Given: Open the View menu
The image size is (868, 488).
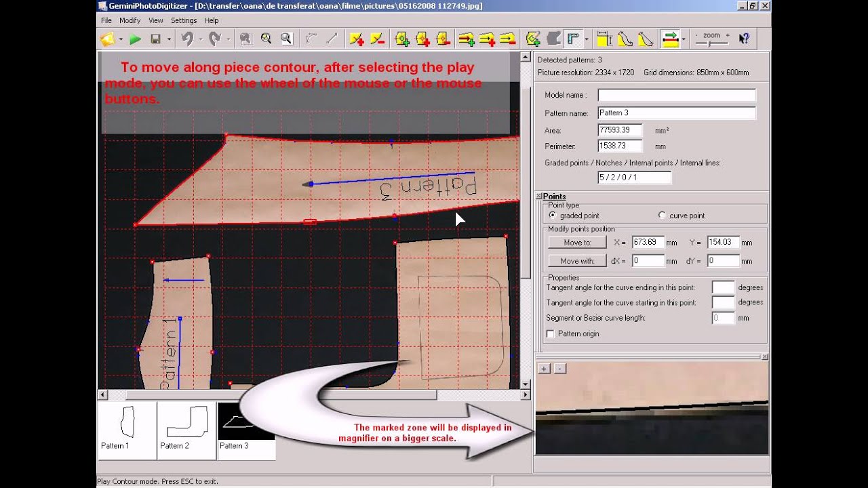Looking at the screenshot, I should pyautogui.click(x=156, y=20).
